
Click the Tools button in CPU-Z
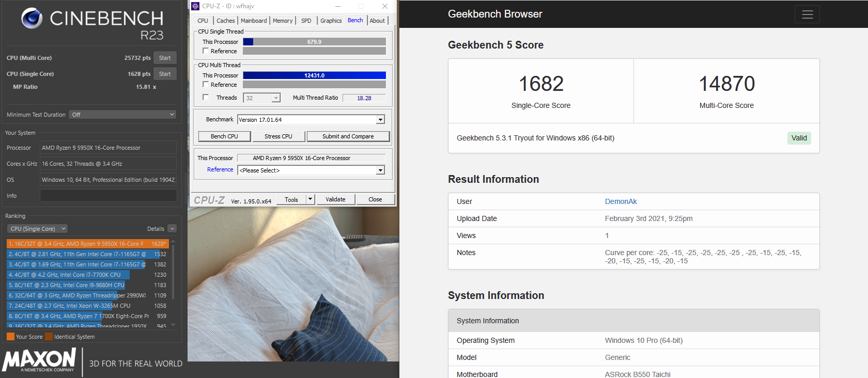pos(291,200)
